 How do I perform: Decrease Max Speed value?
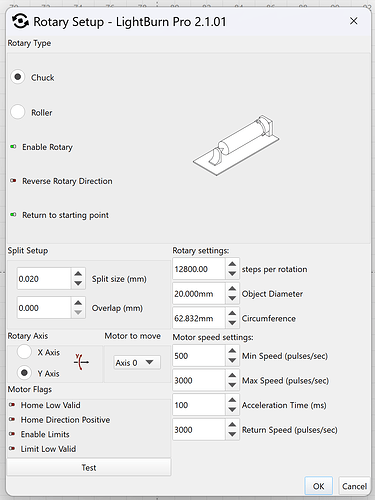click(x=232, y=385)
